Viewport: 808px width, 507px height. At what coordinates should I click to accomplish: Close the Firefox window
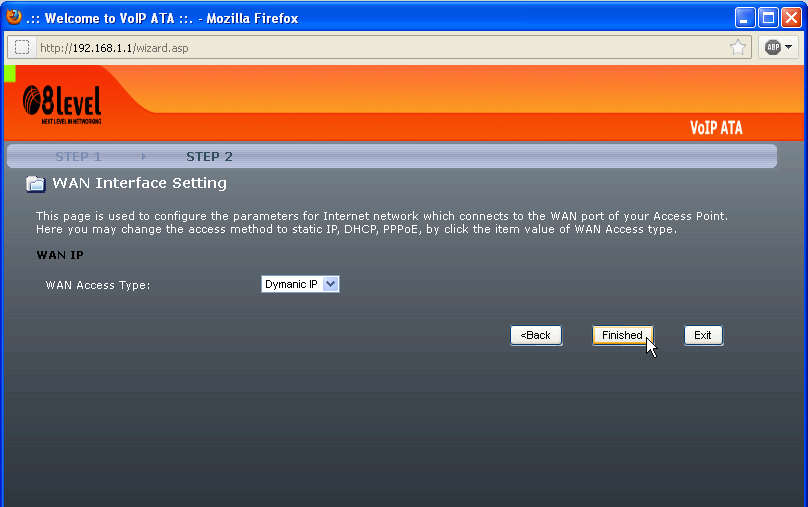(x=791, y=18)
